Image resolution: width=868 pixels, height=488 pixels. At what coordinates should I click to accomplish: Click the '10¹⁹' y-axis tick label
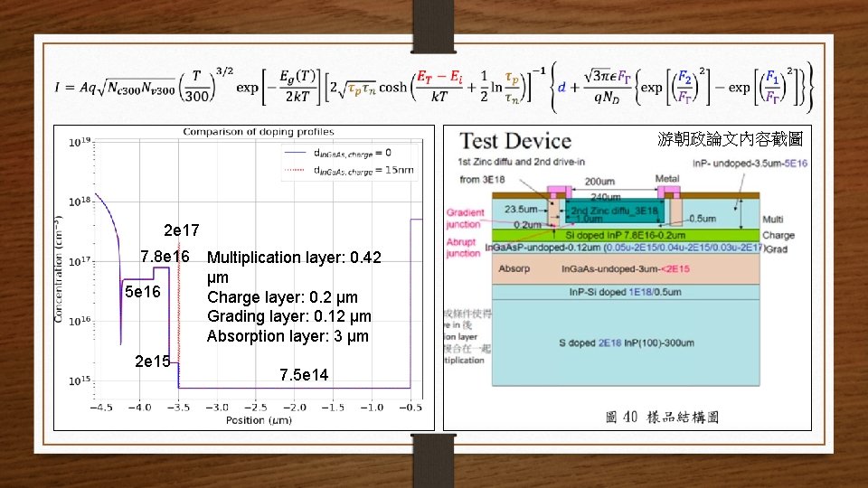click(80, 142)
